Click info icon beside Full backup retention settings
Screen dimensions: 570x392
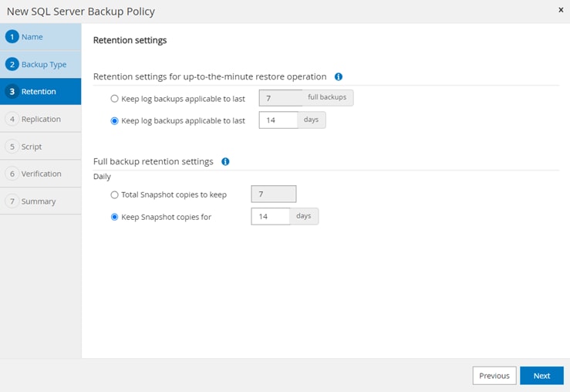225,161
